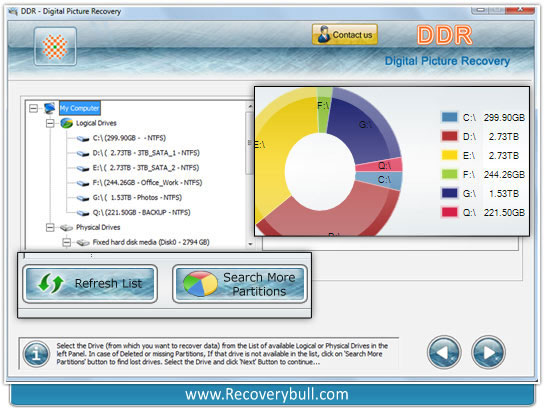Open the Contact us button
550x413 pixels.
click(x=345, y=34)
